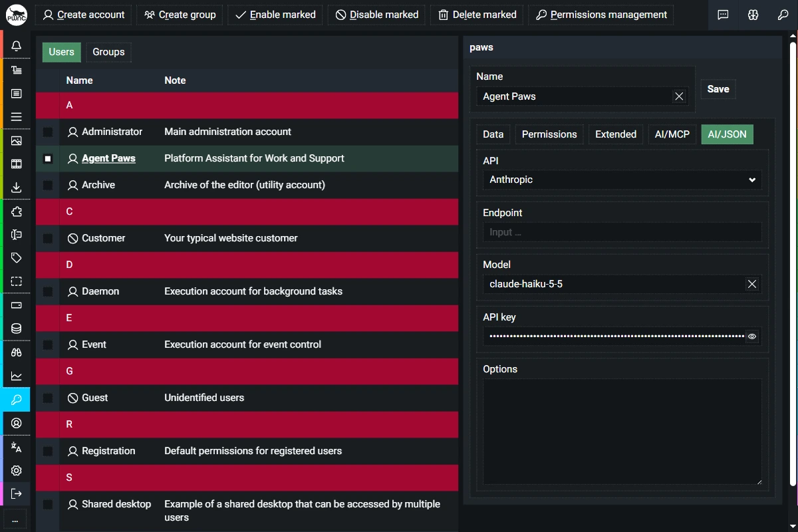
Task: Click the Create account button
Action: (84, 15)
